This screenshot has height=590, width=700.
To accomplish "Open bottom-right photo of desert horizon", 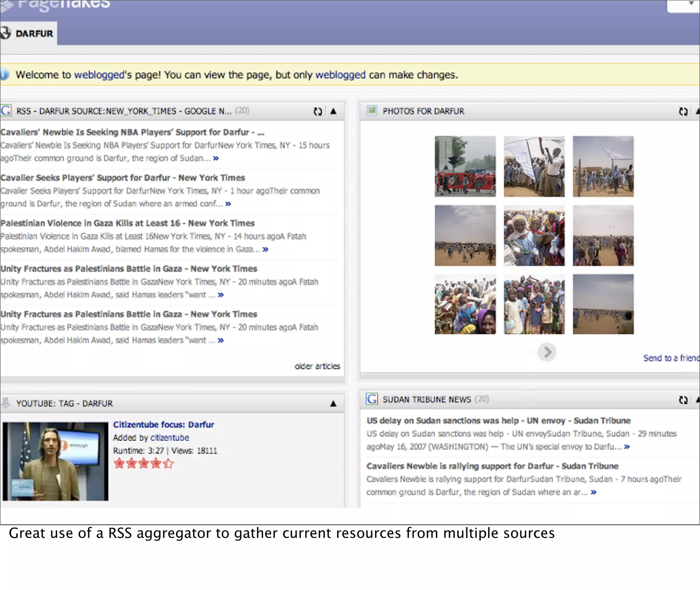I will [x=603, y=304].
